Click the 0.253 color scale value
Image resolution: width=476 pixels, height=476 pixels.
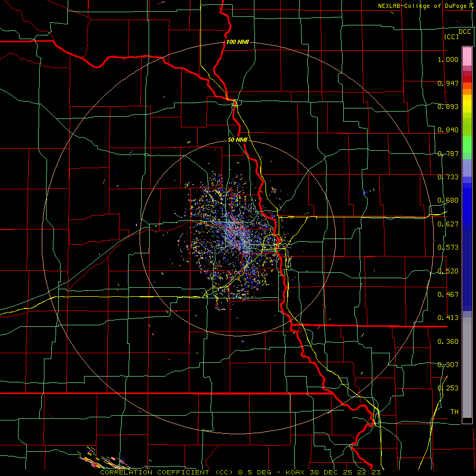448,388
